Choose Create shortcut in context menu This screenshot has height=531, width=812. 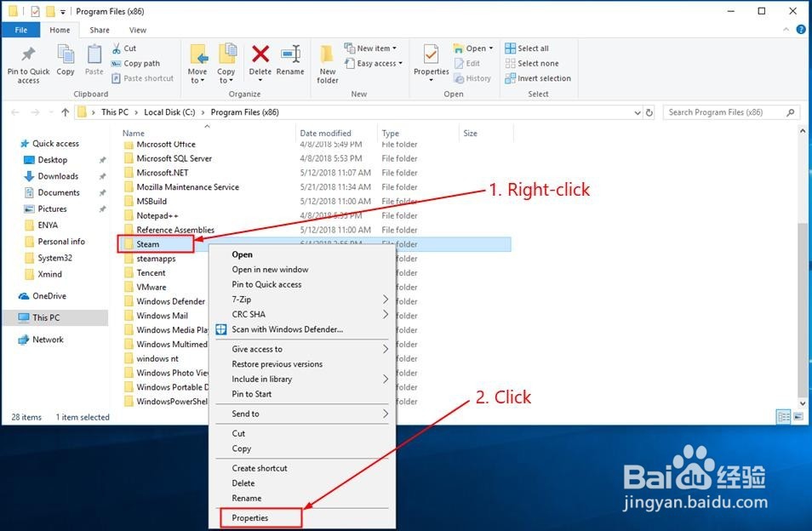point(260,468)
